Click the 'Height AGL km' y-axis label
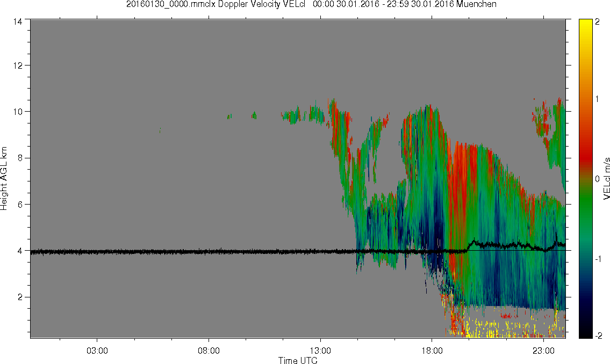The width and height of the screenshot is (610, 364). pos(4,178)
